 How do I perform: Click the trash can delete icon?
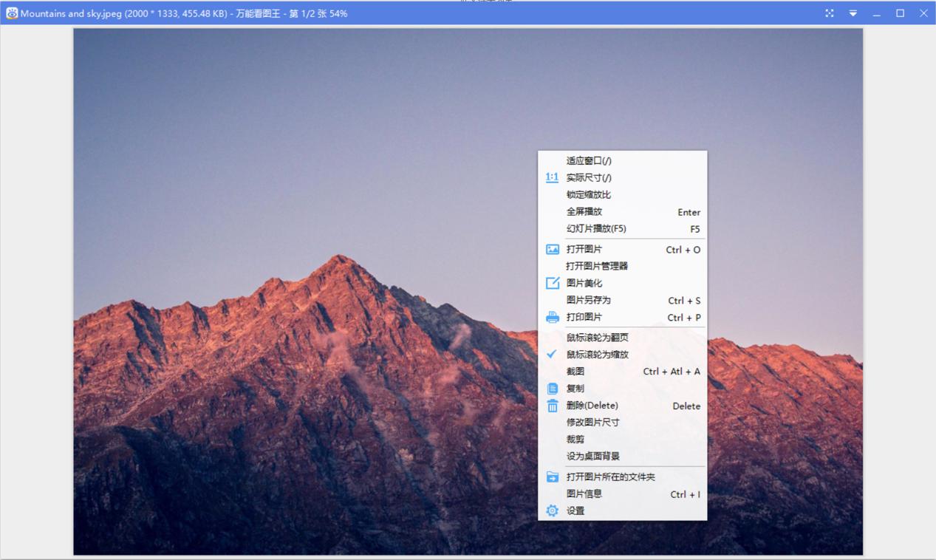coord(552,406)
